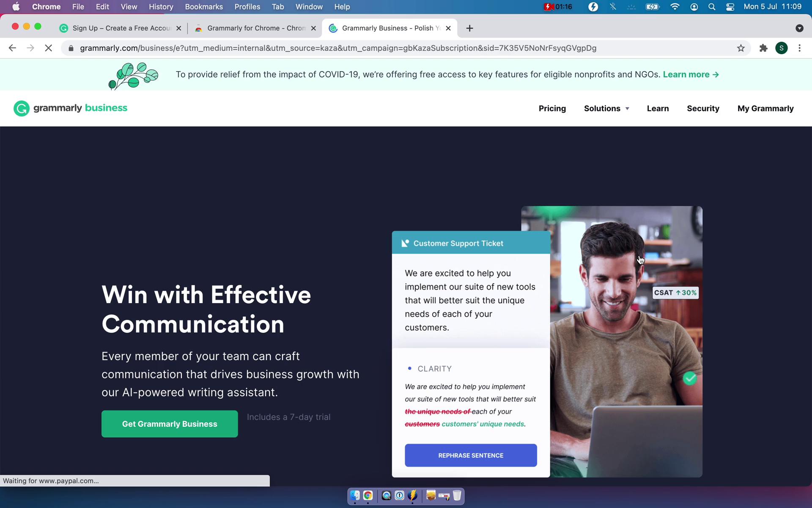View site info via the lock icon
The height and width of the screenshot is (508, 812).
[71, 48]
